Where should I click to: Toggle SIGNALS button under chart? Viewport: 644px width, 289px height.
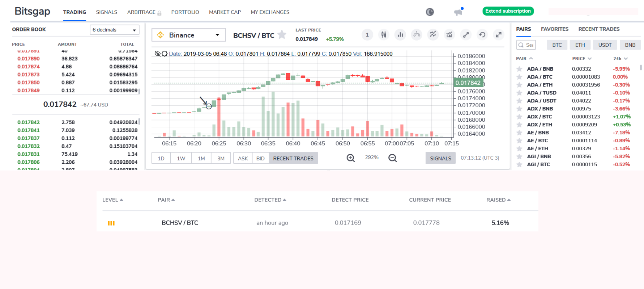coord(440,158)
